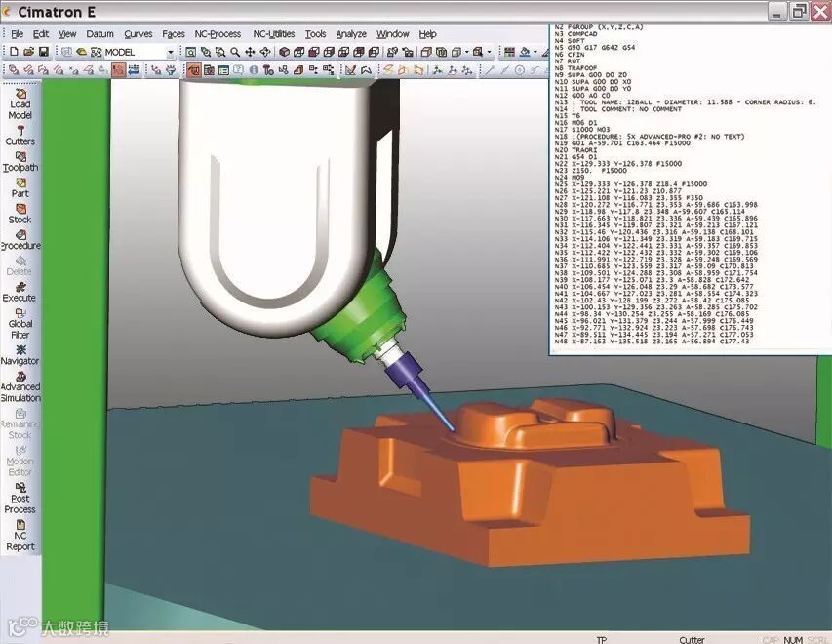Click the rotate view icon beside pan
The width and height of the screenshot is (832, 644).
[x=264, y=52]
